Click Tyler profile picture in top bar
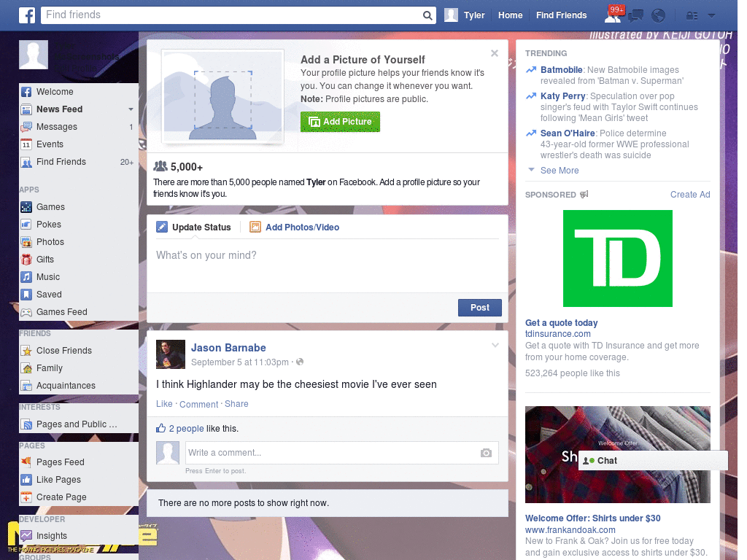Screen dimensions: 747x560 (x=451, y=15)
